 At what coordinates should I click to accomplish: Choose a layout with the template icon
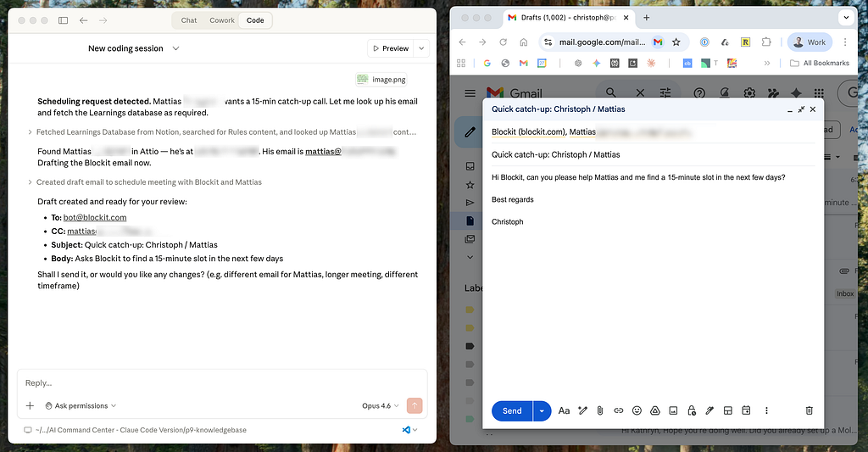pos(728,410)
